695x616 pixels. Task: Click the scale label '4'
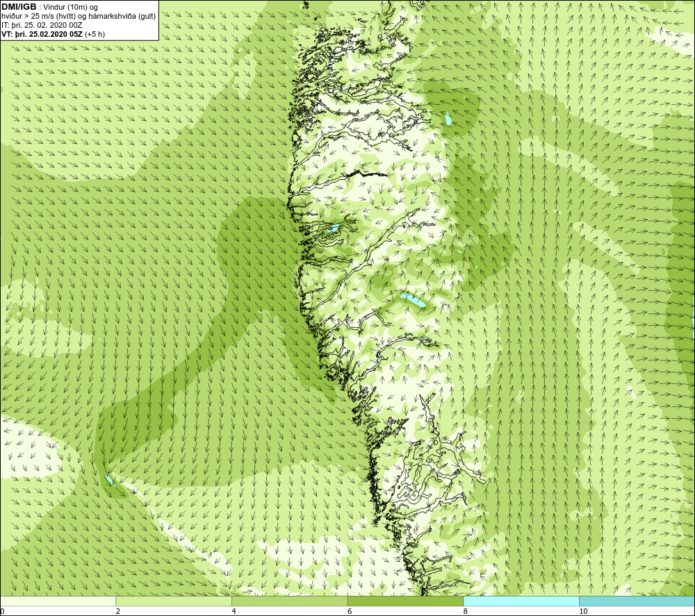pyautogui.click(x=234, y=611)
